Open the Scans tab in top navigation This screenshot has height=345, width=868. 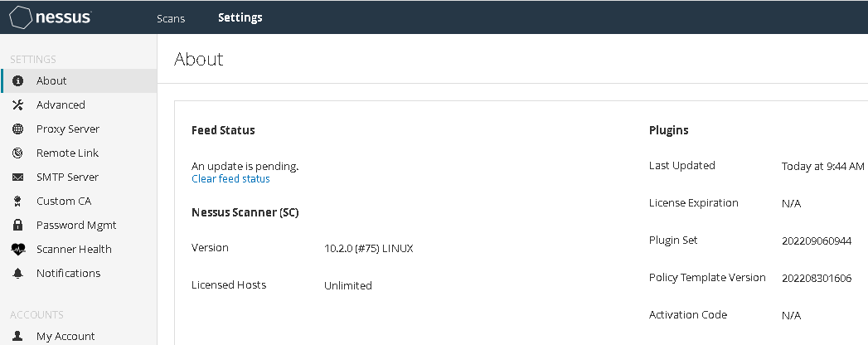(x=171, y=18)
